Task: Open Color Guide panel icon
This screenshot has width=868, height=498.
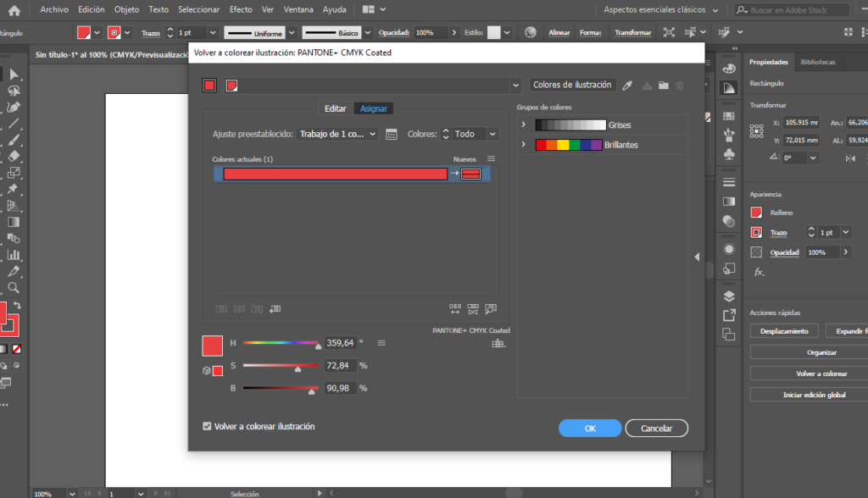Action: coord(729,87)
